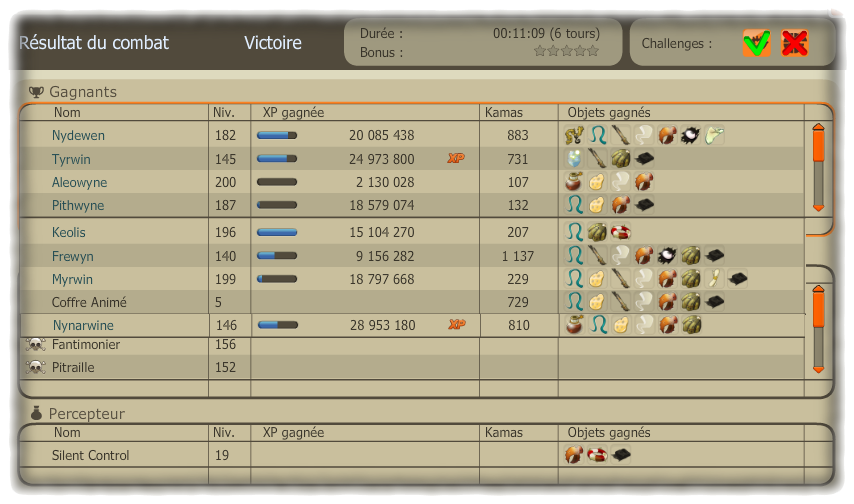Select the lifebuoy item in Keolis's loot
This screenshot has width=854, height=504.
[621, 232]
